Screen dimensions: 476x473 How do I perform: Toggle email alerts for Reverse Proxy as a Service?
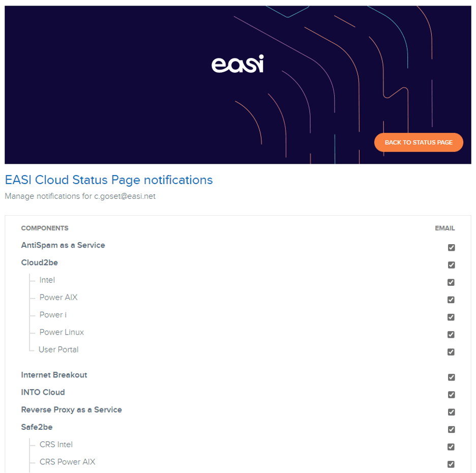coord(451,411)
